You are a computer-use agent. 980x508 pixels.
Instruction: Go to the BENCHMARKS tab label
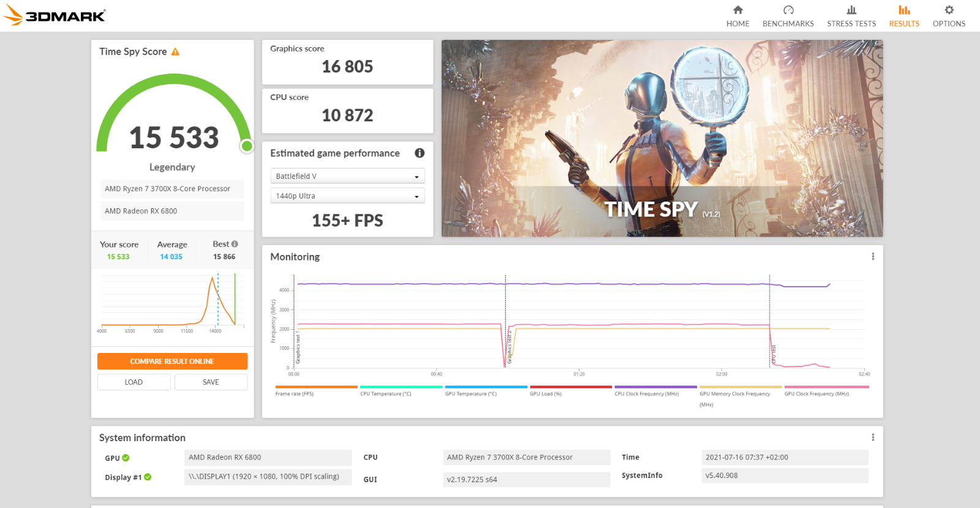[788, 24]
